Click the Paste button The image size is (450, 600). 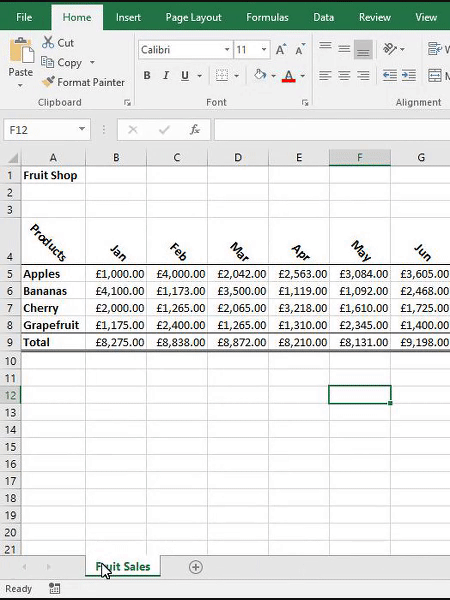[x=21, y=62]
